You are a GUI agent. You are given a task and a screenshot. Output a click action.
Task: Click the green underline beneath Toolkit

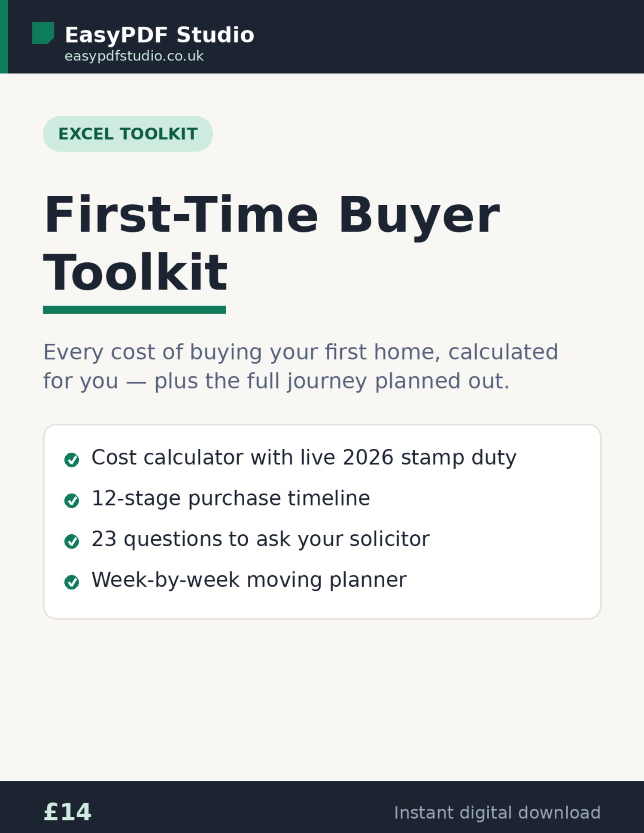coord(134,309)
